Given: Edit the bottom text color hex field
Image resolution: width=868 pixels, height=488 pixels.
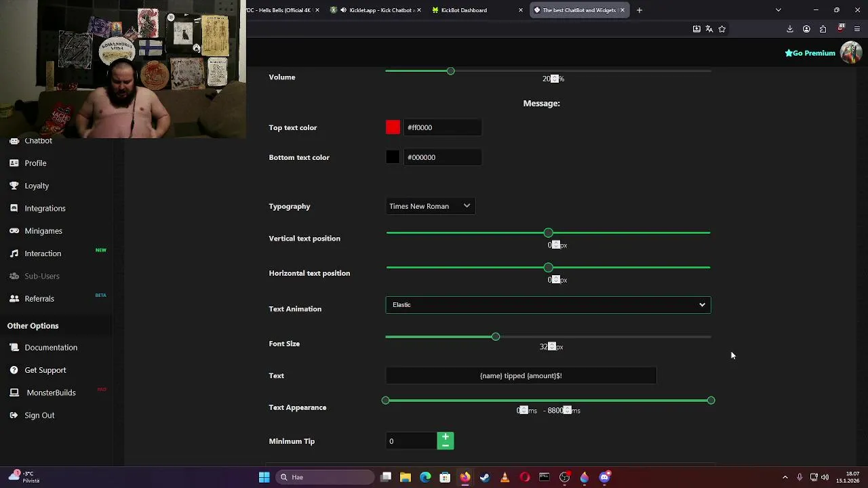Looking at the screenshot, I should (x=443, y=157).
